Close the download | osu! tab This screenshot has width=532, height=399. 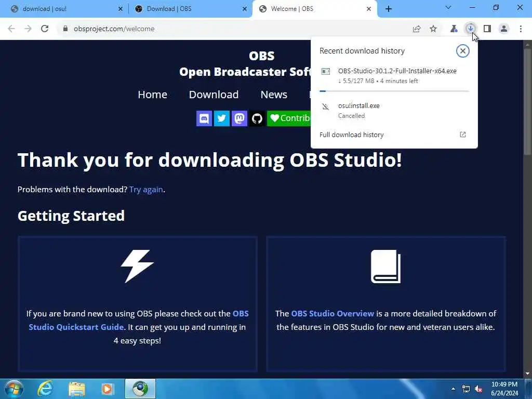121,9
